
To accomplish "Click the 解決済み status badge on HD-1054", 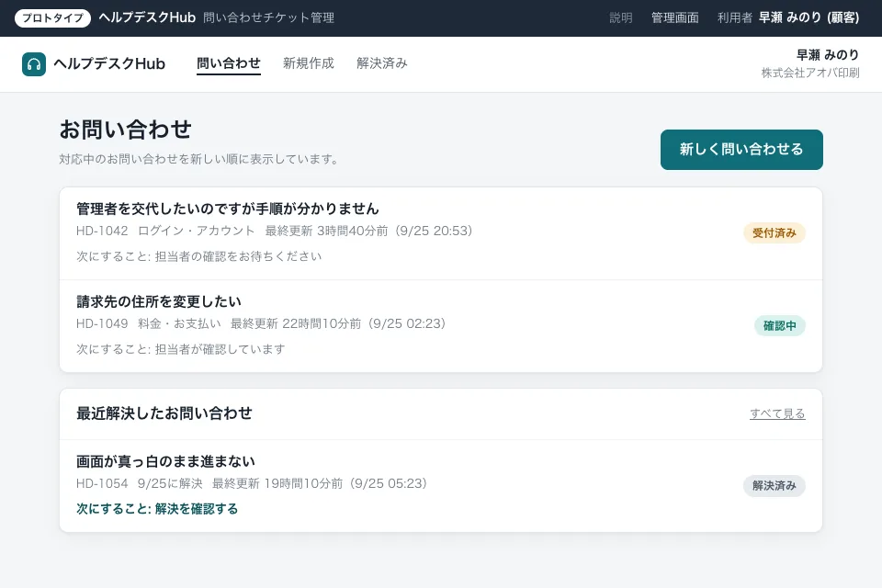I will 774,486.
